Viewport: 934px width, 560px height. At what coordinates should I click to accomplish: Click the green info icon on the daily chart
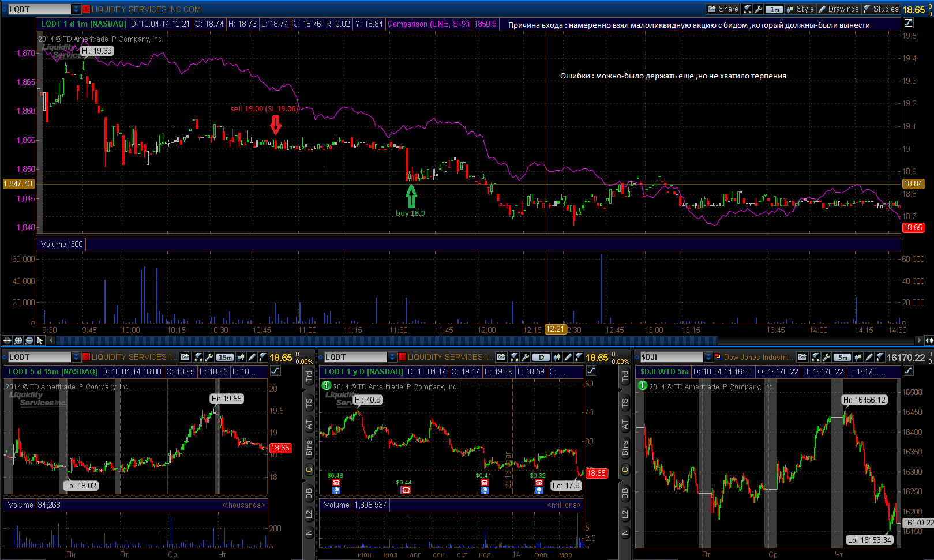tap(327, 385)
